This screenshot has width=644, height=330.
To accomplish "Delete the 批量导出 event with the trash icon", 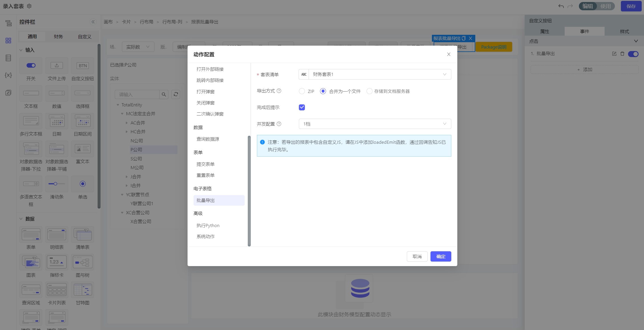I will [x=622, y=54].
